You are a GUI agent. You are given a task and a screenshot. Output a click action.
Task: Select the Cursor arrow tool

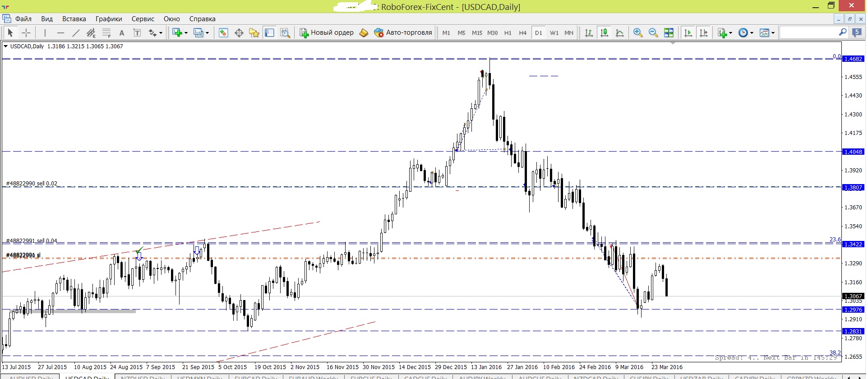10,32
